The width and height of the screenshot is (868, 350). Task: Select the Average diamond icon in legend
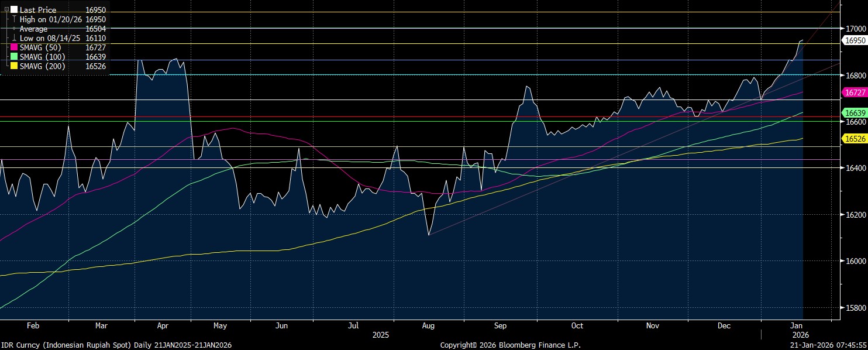(14, 29)
